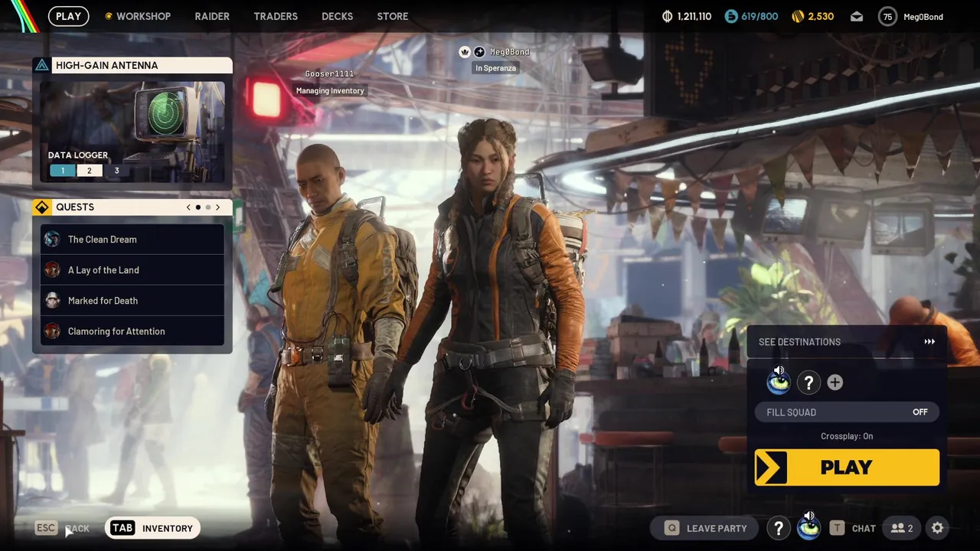Click the Meg0Bond nameplate above character
Viewport: 980px width, 551px height.
click(510, 52)
